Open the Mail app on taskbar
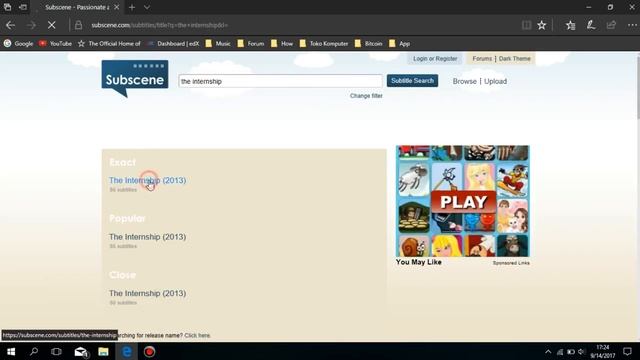The width and height of the screenshot is (640, 360). (x=81, y=351)
